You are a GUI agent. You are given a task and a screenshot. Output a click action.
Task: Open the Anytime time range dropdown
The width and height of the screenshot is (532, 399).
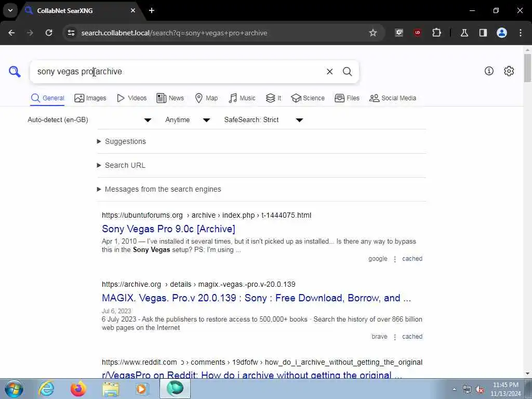point(188,120)
